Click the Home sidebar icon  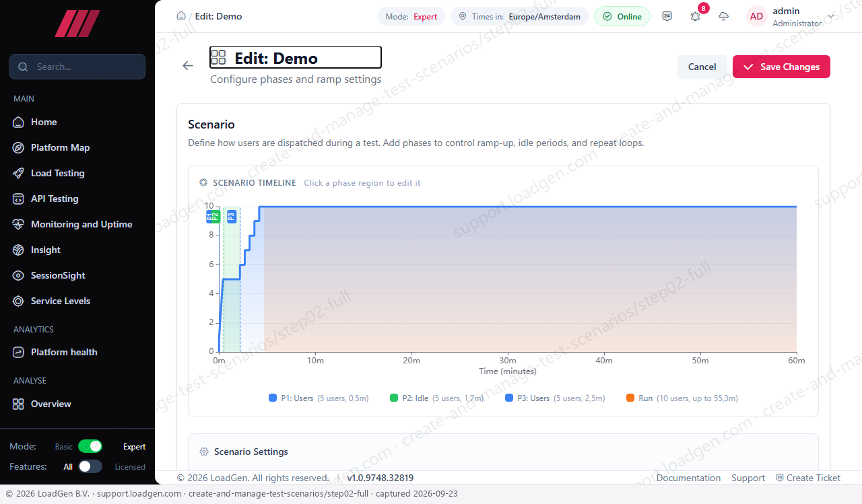tap(19, 122)
